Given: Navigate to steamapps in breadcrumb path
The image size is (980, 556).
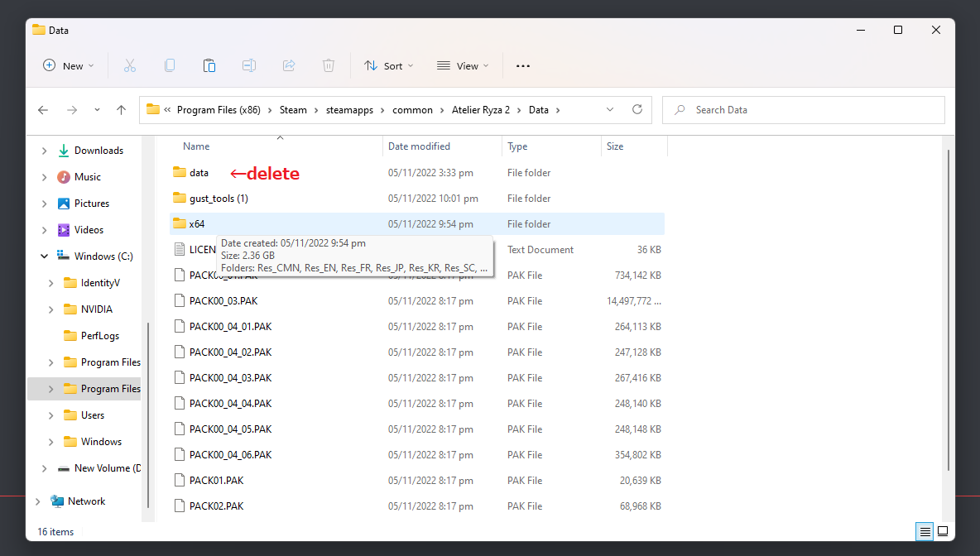Looking at the screenshot, I should (x=349, y=110).
